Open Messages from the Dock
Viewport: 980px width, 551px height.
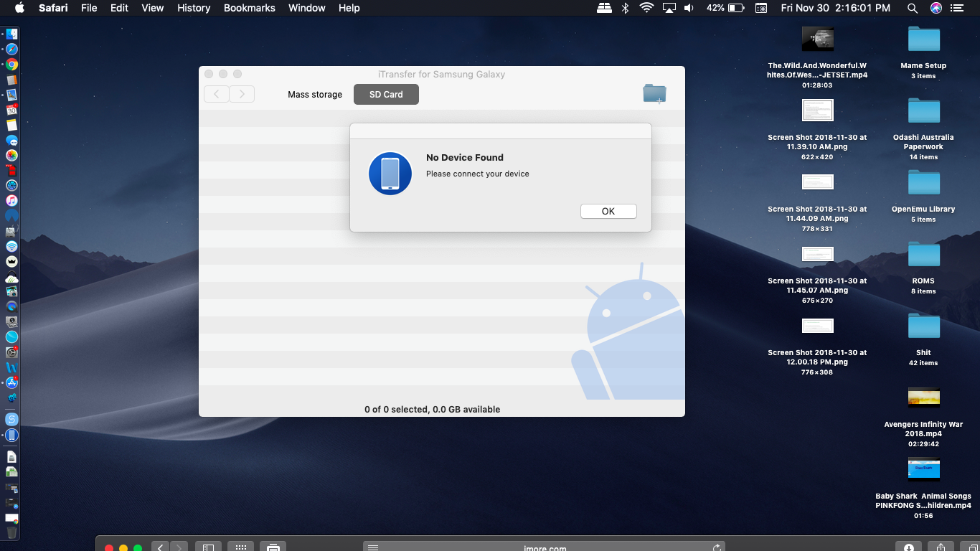[x=11, y=140]
